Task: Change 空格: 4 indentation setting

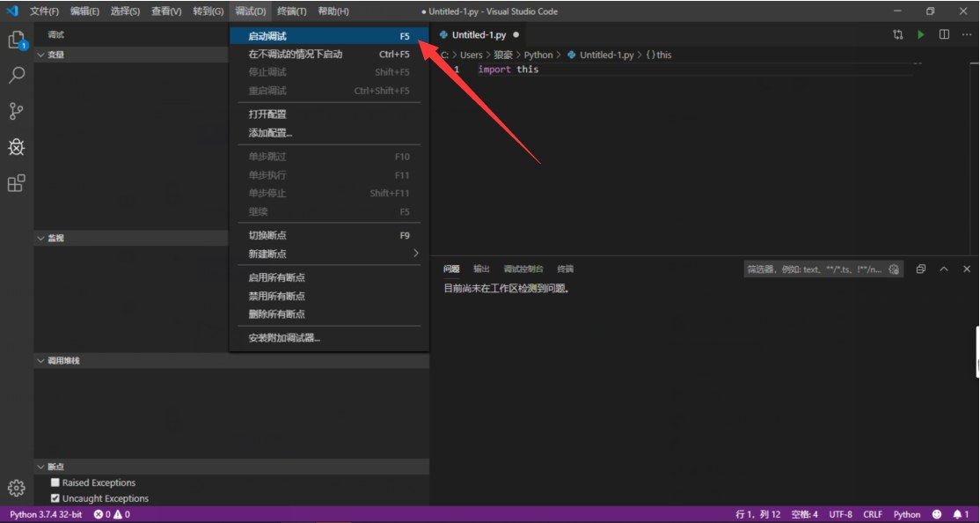Action: coord(804,514)
